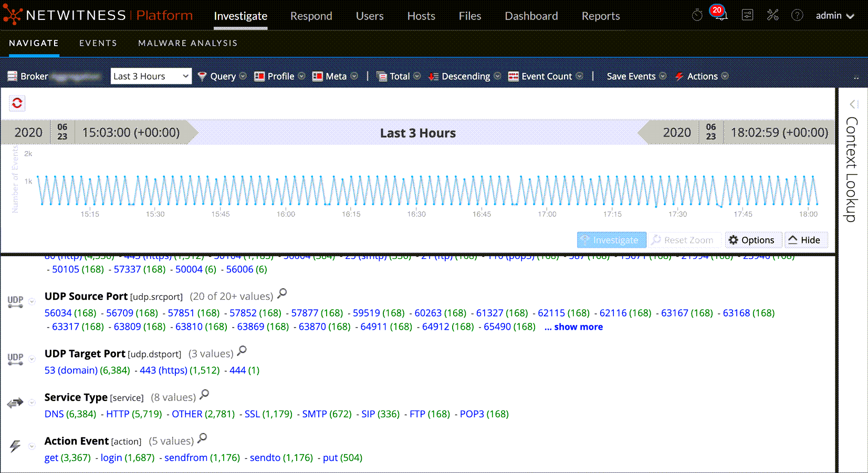Open the Respond menu in top navigation
This screenshot has width=868, height=473.
click(x=311, y=16)
